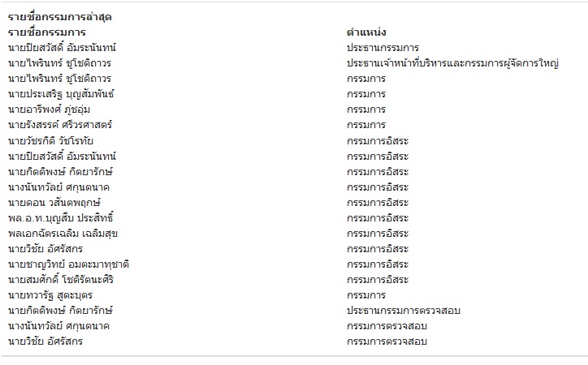Click the ประธานกรรมการตรวจสอบ position text
Screen dimensions: 588x365
click(x=404, y=311)
